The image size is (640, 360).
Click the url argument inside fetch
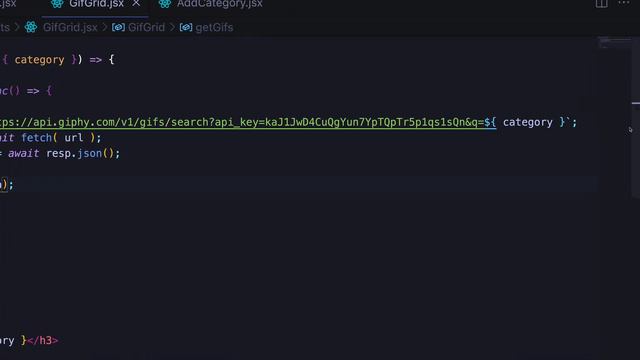pyautogui.click(x=73, y=138)
